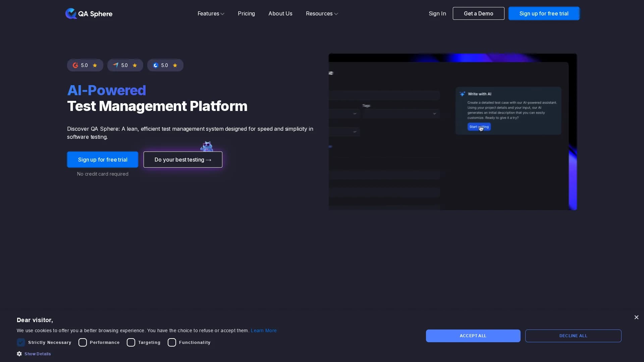Click the Get a Demo button
Image resolution: width=644 pixels, height=362 pixels.
[478, 13]
